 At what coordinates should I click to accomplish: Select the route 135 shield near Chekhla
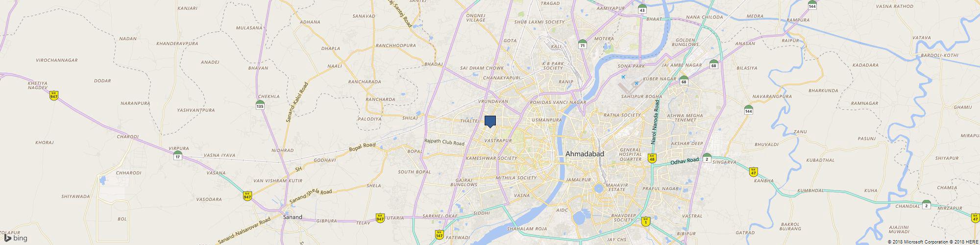click(x=260, y=105)
